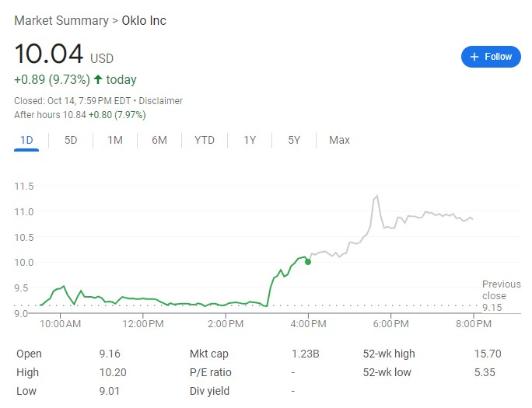Click the Follow button

click(x=491, y=57)
